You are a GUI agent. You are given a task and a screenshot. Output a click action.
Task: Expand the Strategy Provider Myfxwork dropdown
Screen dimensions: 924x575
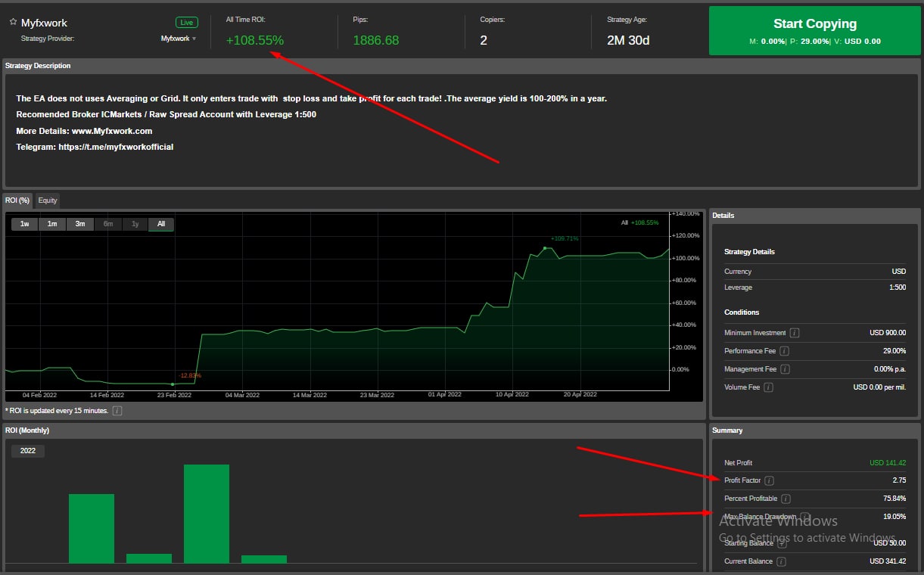coord(179,39)
